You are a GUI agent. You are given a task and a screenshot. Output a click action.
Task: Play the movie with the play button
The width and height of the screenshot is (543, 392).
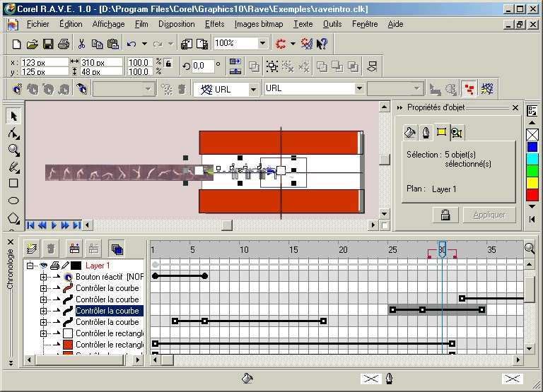click(54, 225)
